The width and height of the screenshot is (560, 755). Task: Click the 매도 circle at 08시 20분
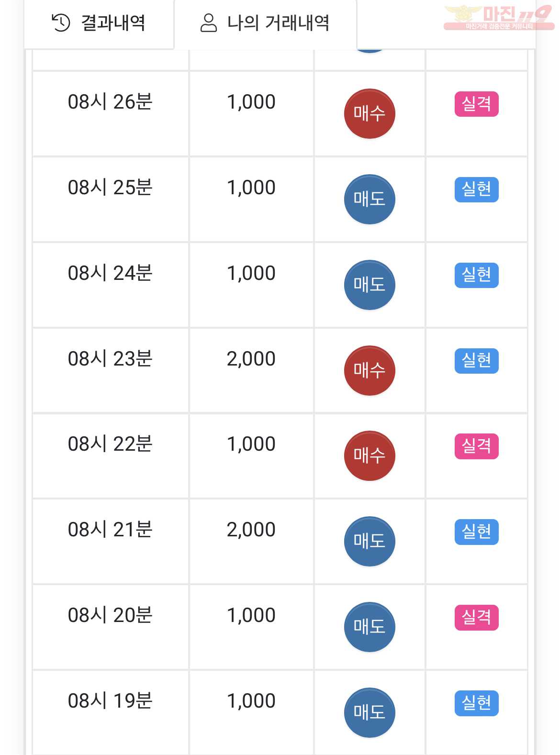[x=370, y=627]
